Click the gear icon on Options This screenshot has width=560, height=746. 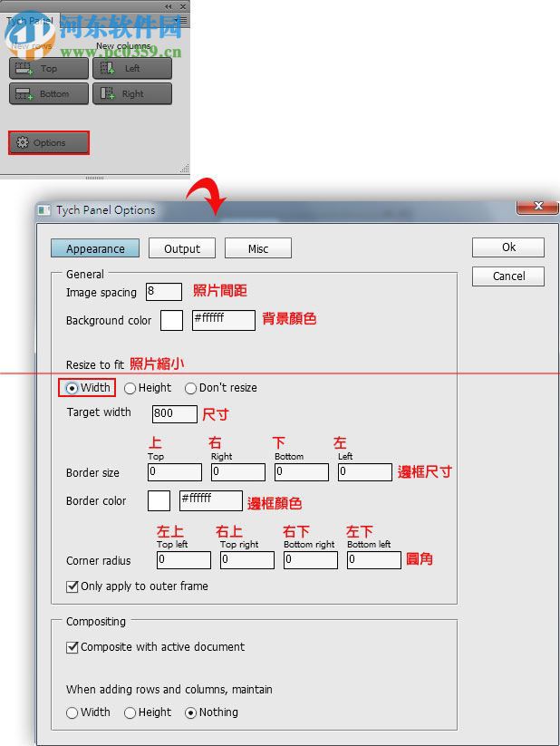coord(23,142)
